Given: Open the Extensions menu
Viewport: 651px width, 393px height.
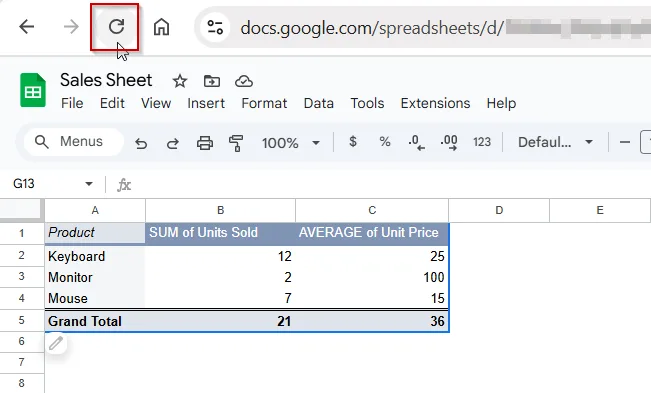Looking at the screenshot, I should (x=435, y=103).
